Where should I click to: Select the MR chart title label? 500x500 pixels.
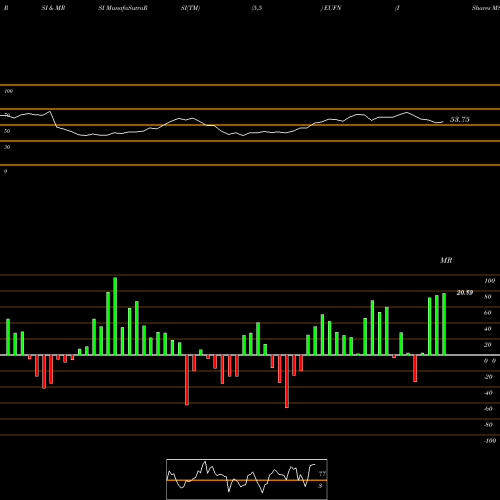446,260
